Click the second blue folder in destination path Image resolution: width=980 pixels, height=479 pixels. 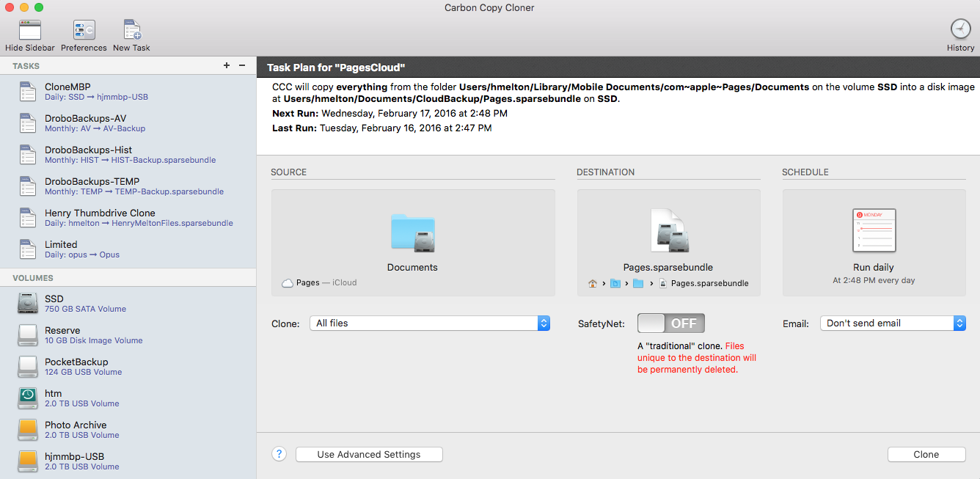coord(638,283)
